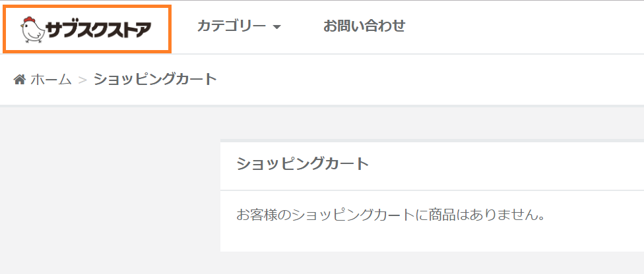Click the chicken mascot icon in the logo

point(32,30)
